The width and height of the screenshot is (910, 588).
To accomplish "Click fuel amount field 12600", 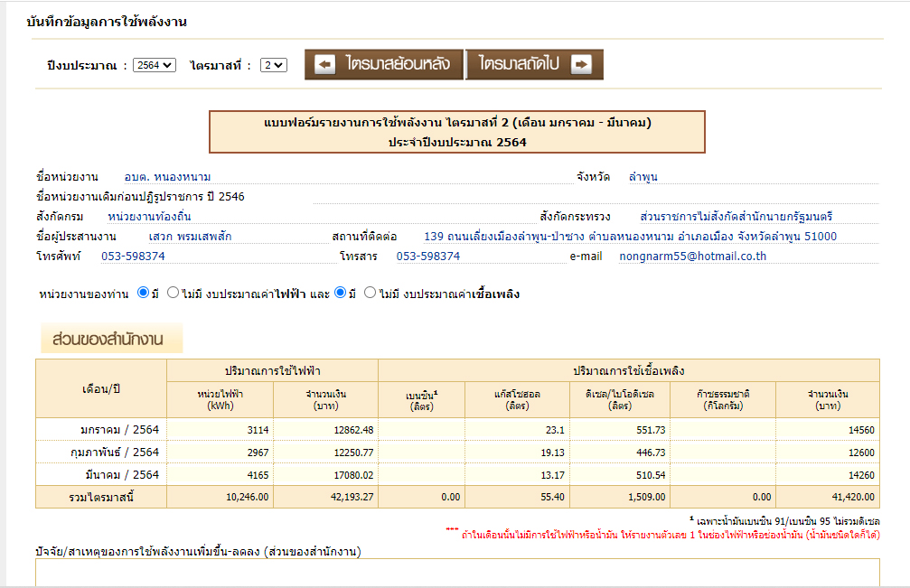I will click(828, 453).
